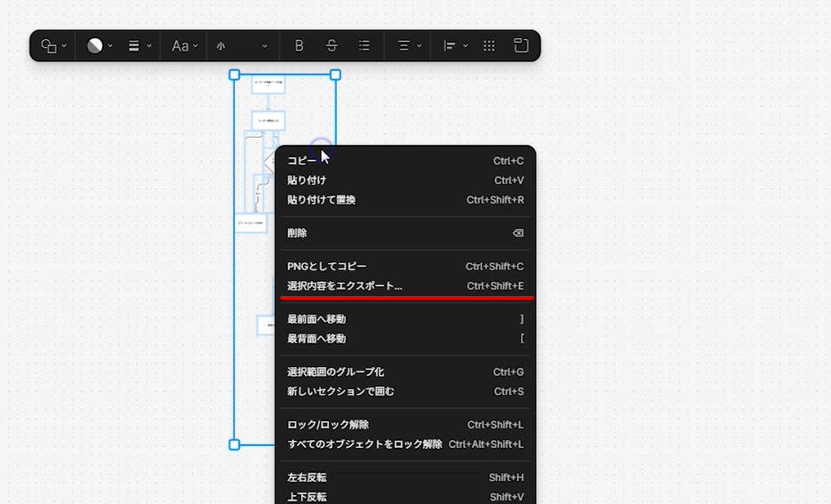Open the shape type picker in toolbar
The height and width of the screenshot is (504, 831).
pos(53,46)
